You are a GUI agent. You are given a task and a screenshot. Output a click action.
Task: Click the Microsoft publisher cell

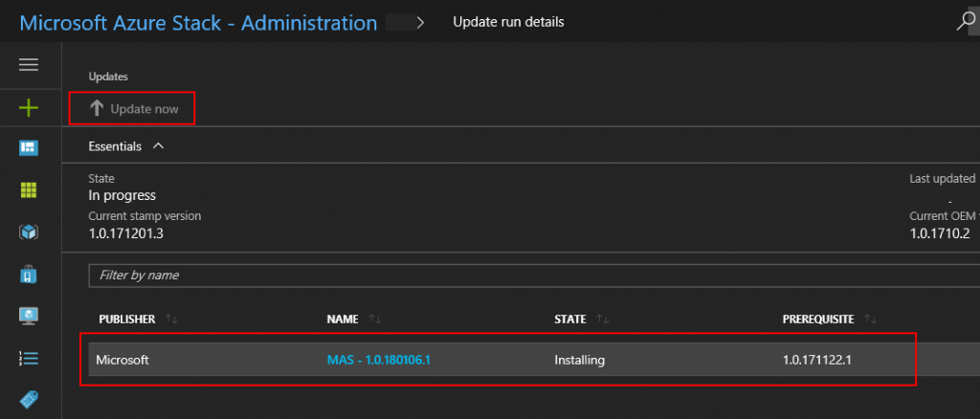[x=122, y=361]
